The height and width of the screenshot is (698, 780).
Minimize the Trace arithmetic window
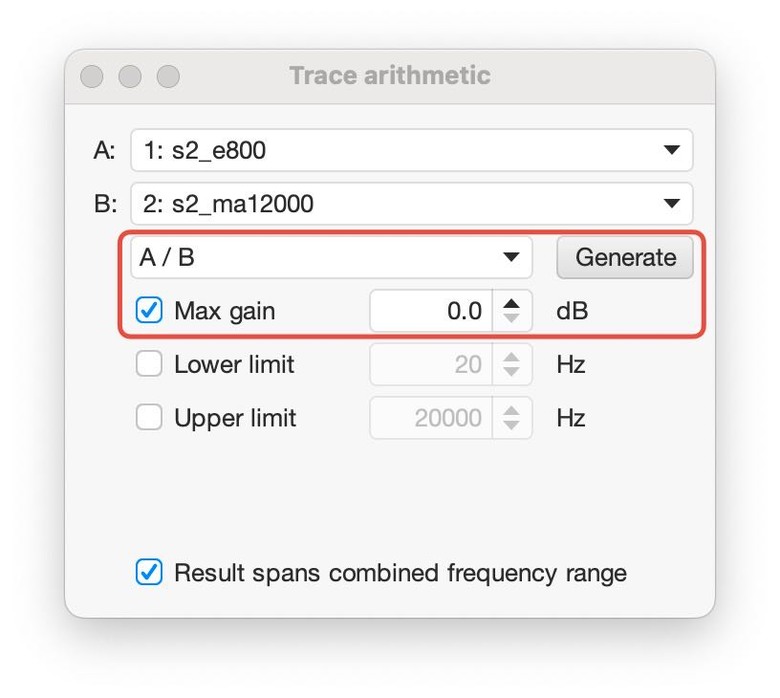tap(130, 76)
